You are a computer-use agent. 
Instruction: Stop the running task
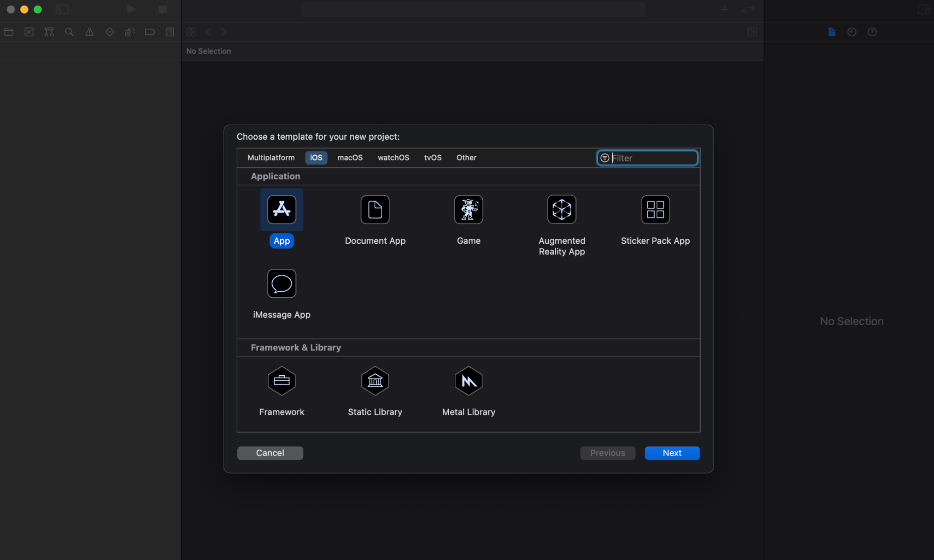pyautogui.click(x=163, y=9)
